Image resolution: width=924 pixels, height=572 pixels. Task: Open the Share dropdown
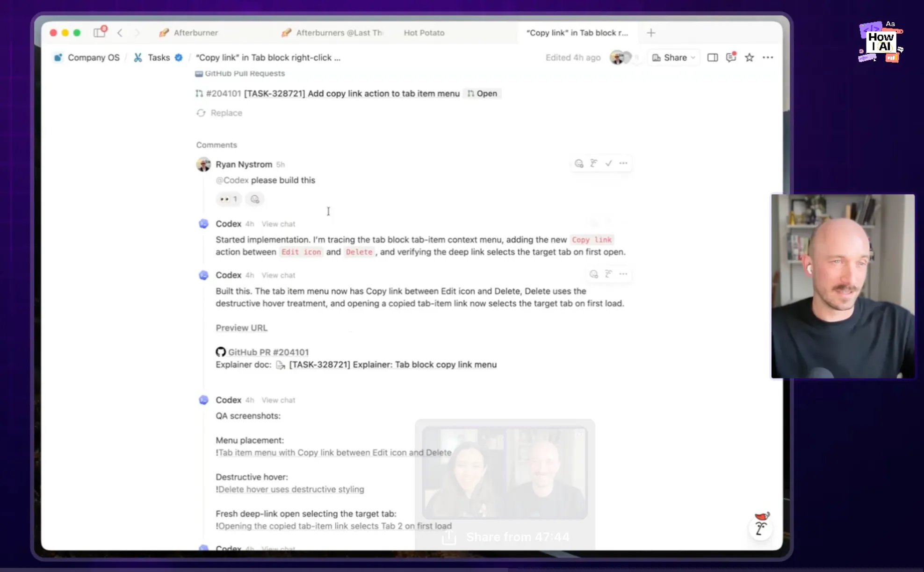[673, 57]
